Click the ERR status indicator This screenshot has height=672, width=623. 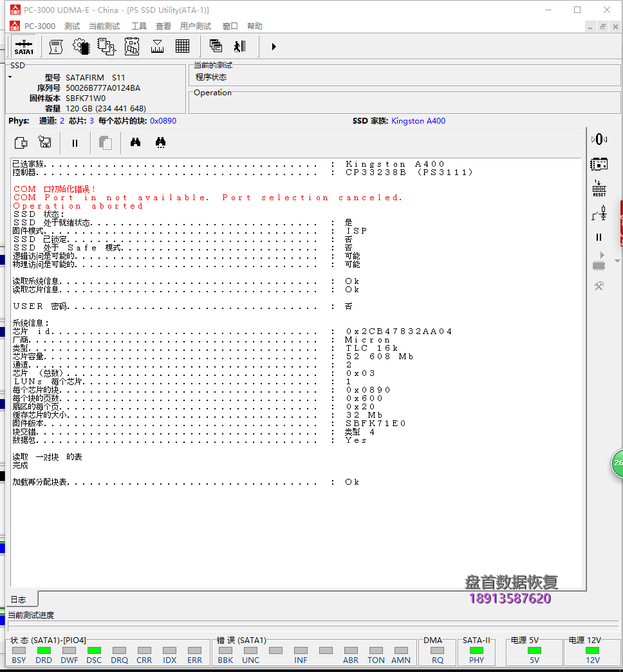coord(194,651)
